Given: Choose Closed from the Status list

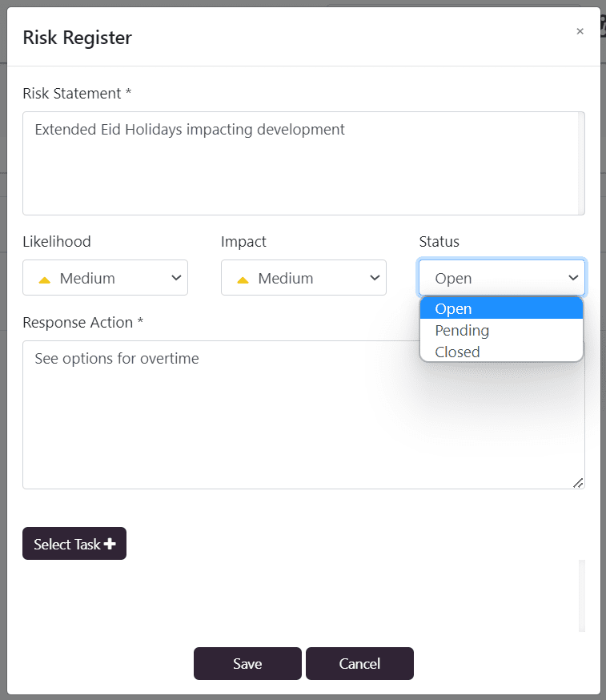Looking at the screenshot, I should [502, 352].
